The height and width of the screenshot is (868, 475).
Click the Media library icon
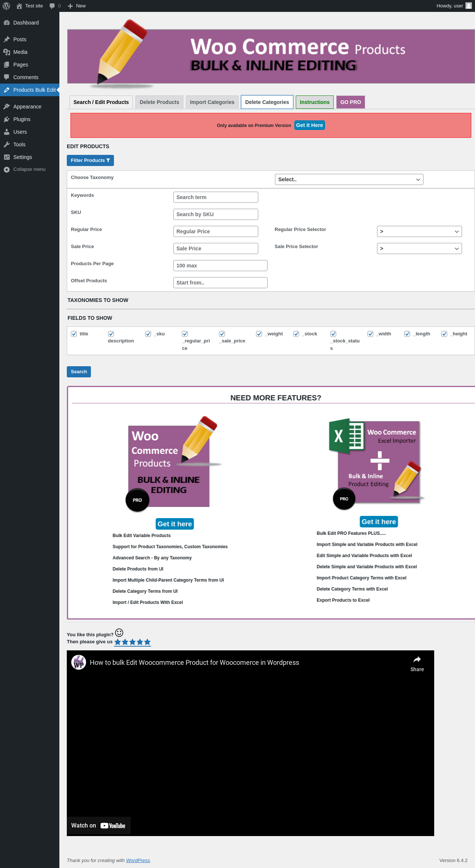[7, 52]
